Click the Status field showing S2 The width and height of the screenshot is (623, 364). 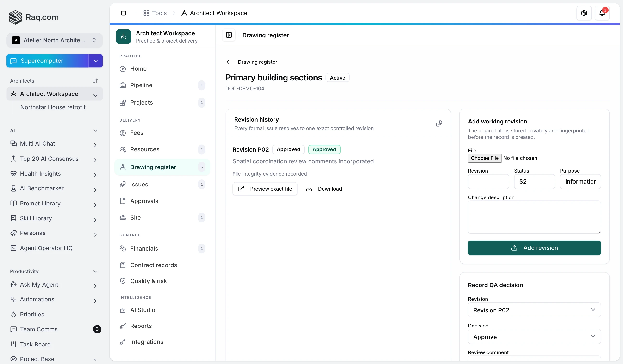pyautogui.click(x=534, y=182)
